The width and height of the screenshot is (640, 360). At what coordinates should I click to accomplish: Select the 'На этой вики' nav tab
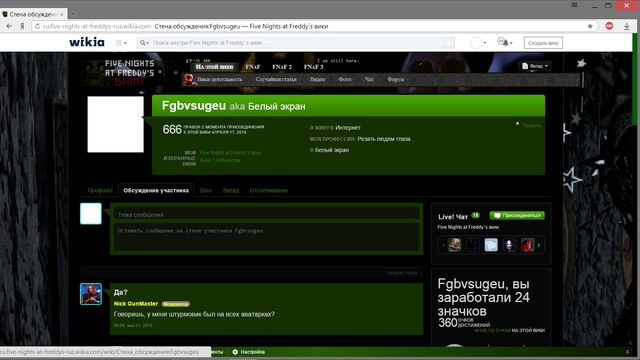click(x=214, y=67)
